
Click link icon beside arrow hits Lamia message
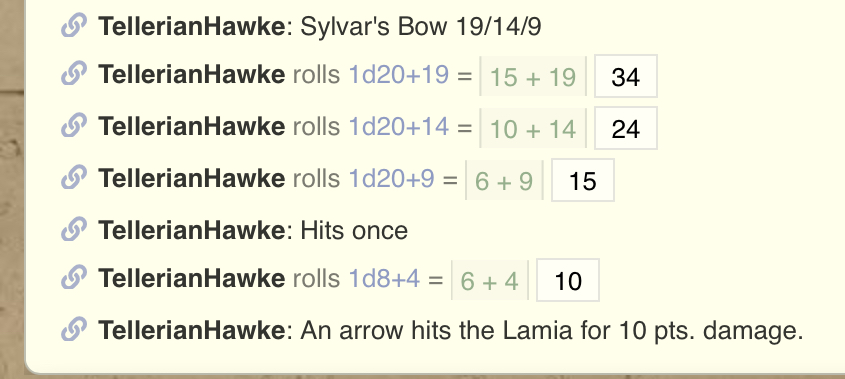74,329
